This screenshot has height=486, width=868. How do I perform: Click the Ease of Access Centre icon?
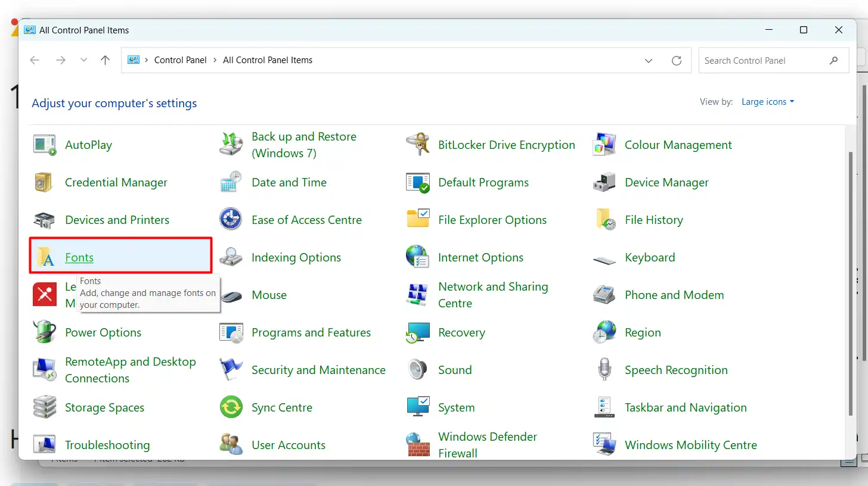tap(231, 220)
